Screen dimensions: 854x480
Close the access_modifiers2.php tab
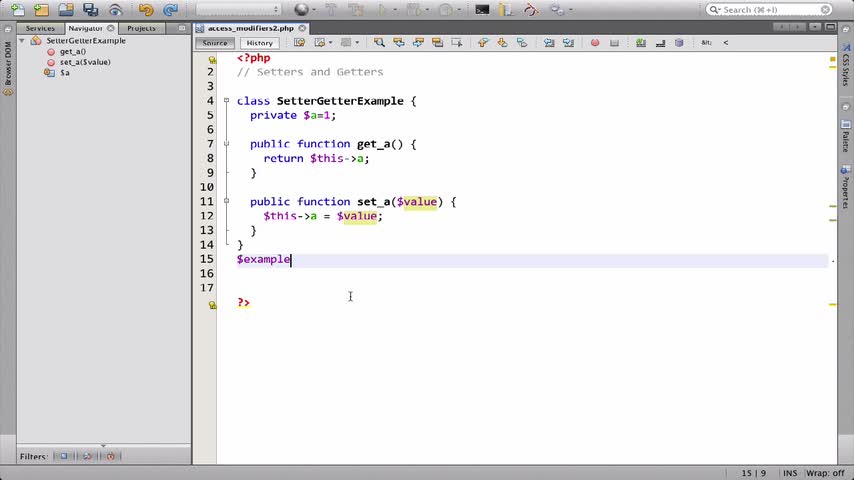click(x=302, y=28)
